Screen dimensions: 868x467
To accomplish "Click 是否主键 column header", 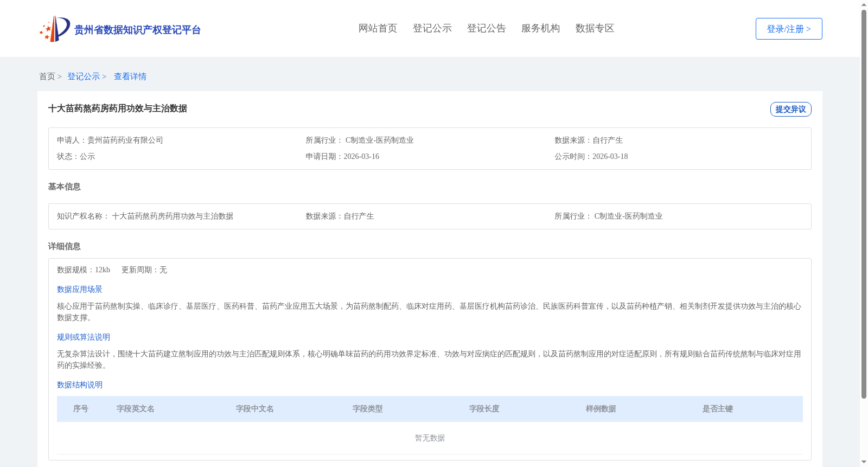I will (718, 408).
